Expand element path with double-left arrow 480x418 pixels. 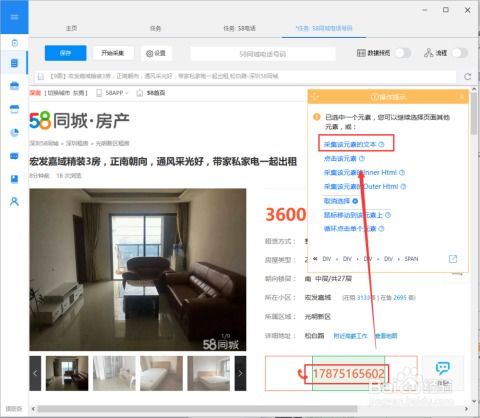coord(315,259)
